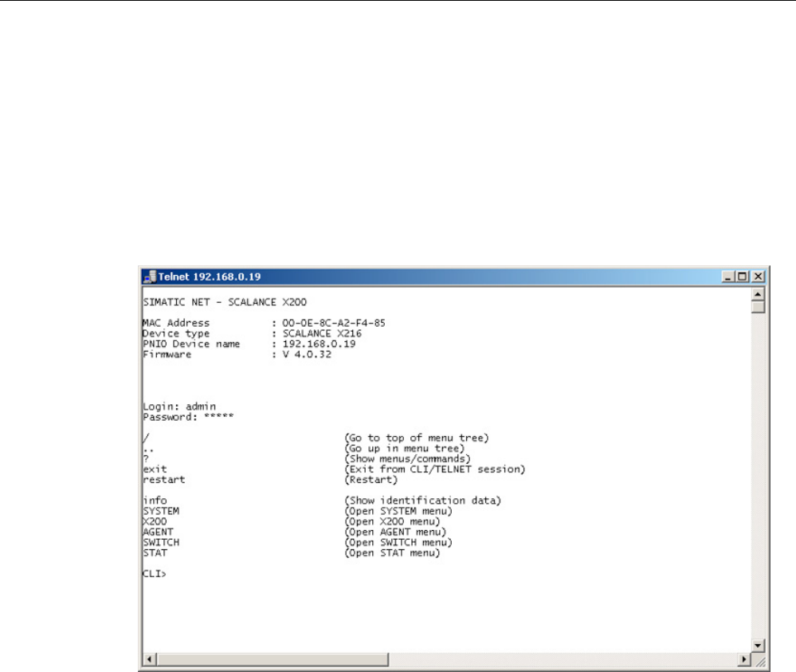The height and width of the screenshot is (672, 796).
Task: Click the Telnet 192.168.0.19 title text
Action: pyautogui.click(x=210, y=277)
